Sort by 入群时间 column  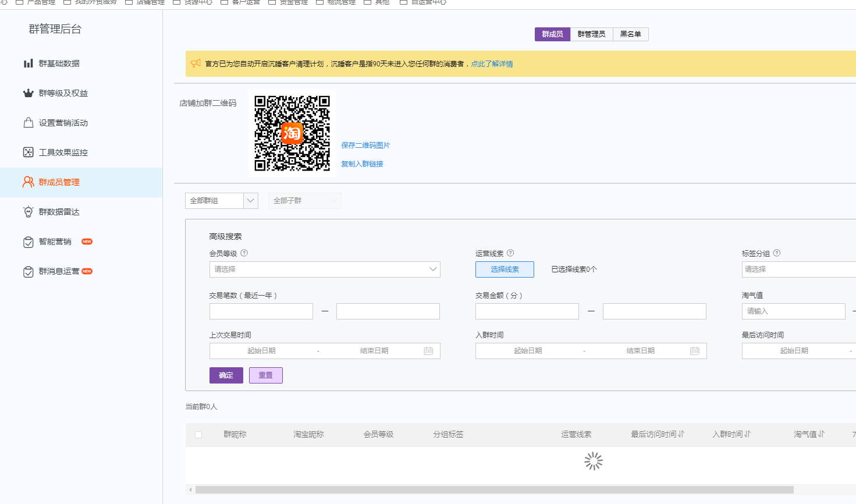point(747,434)
